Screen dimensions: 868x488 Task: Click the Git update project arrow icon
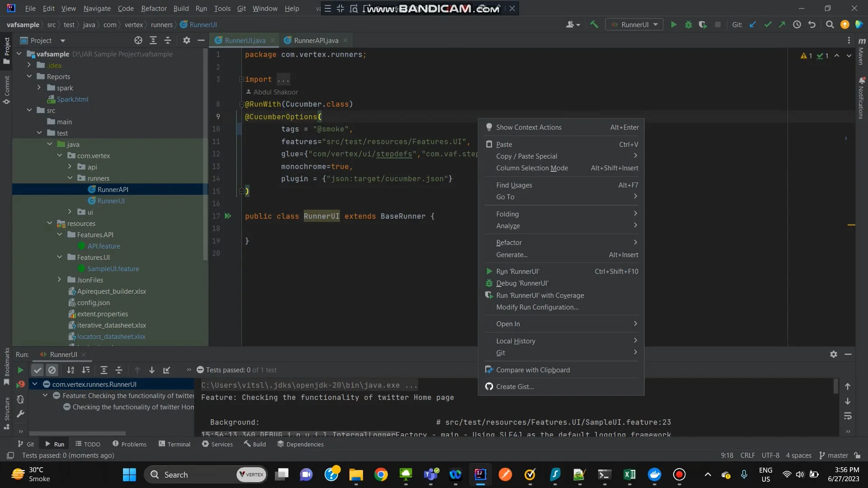pos(753,25)
